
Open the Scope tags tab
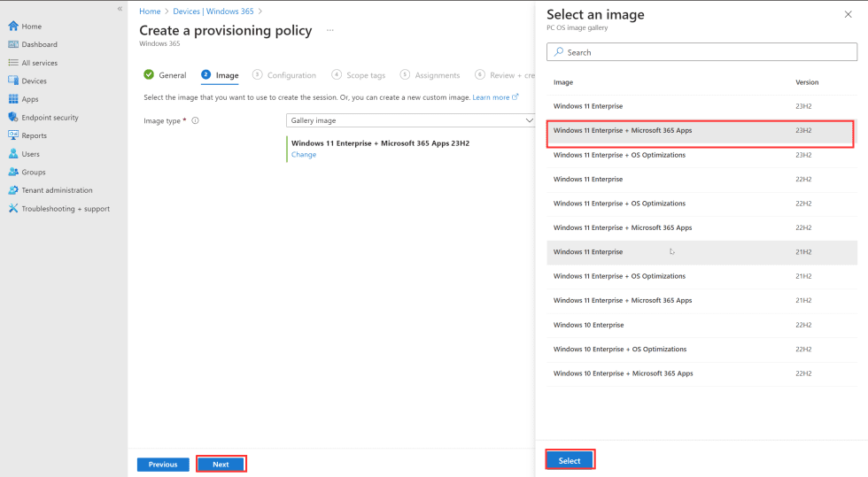[358, 75]
